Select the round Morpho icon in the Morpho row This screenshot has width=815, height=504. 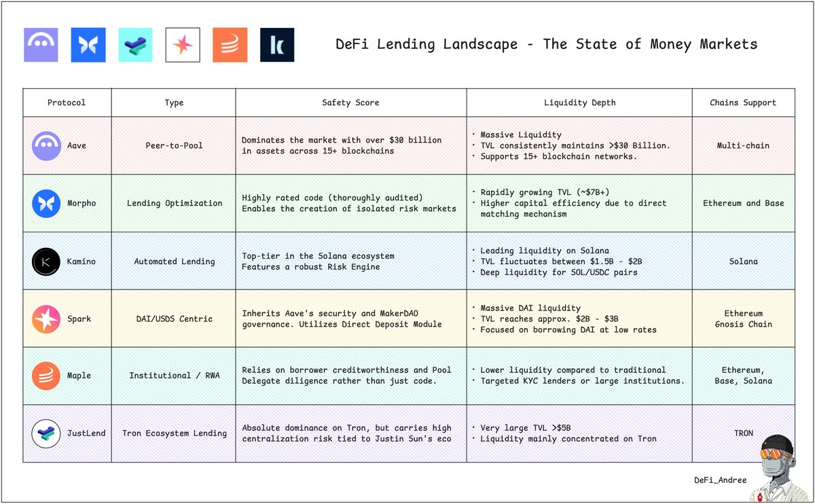click(46, 204)
